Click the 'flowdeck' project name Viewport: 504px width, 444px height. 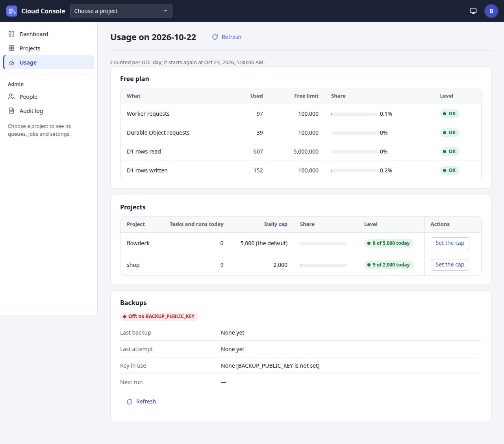click(138, 243)
